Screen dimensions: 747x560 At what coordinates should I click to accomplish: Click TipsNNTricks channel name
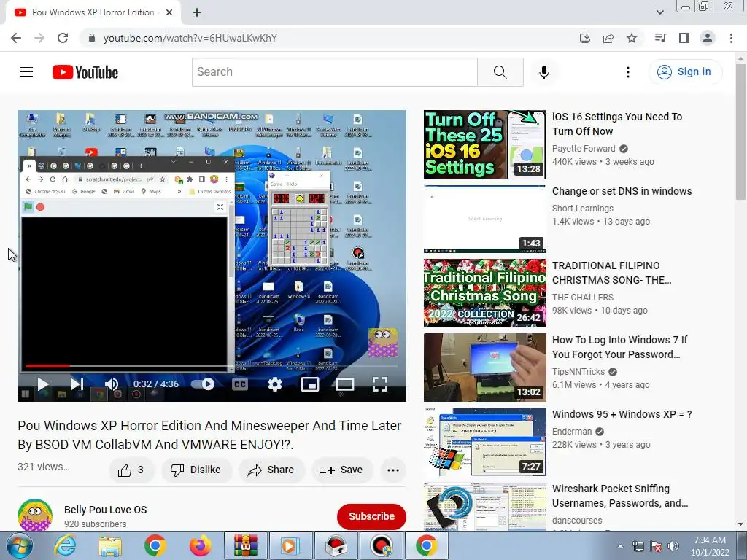coord(578,371)
